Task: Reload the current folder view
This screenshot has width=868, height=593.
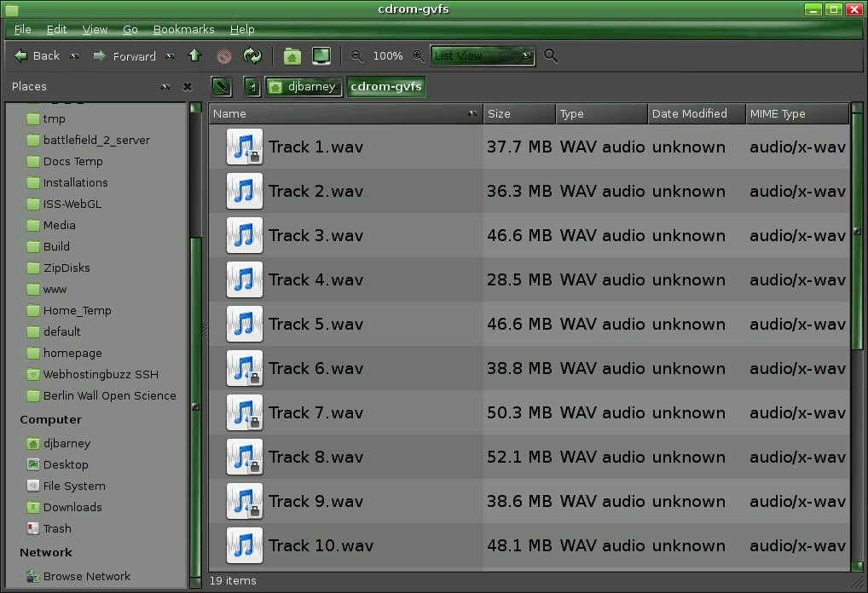Action: coord(252,56)
